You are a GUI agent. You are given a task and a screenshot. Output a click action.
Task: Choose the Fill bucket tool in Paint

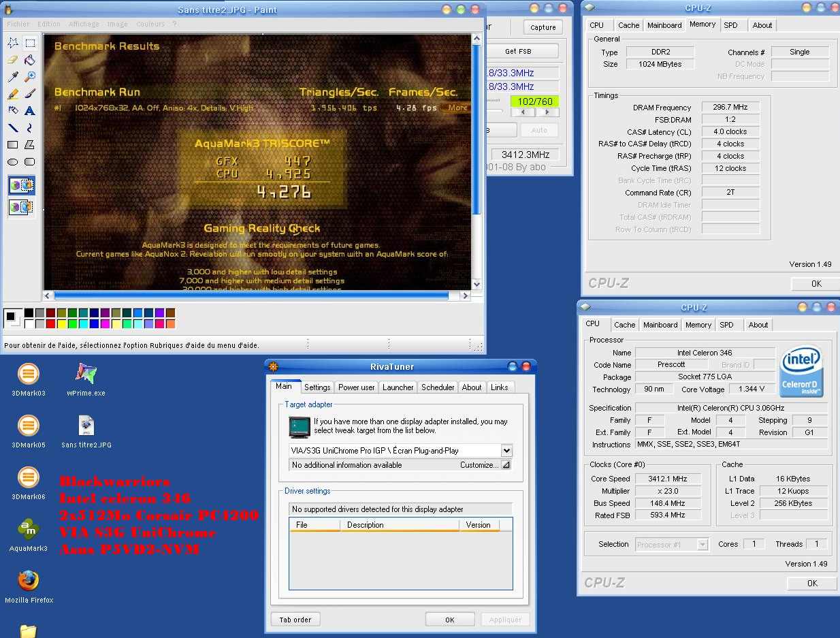30,60
